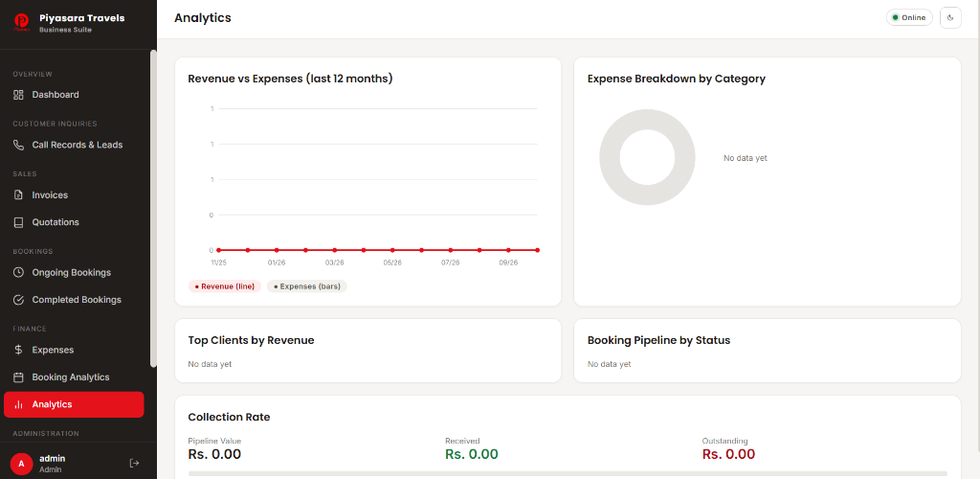Image resolution: width=980 pixels, height=479 pixels.
Task: Click the Completed Bookings checkmark icon
Action: coord(18,300)
